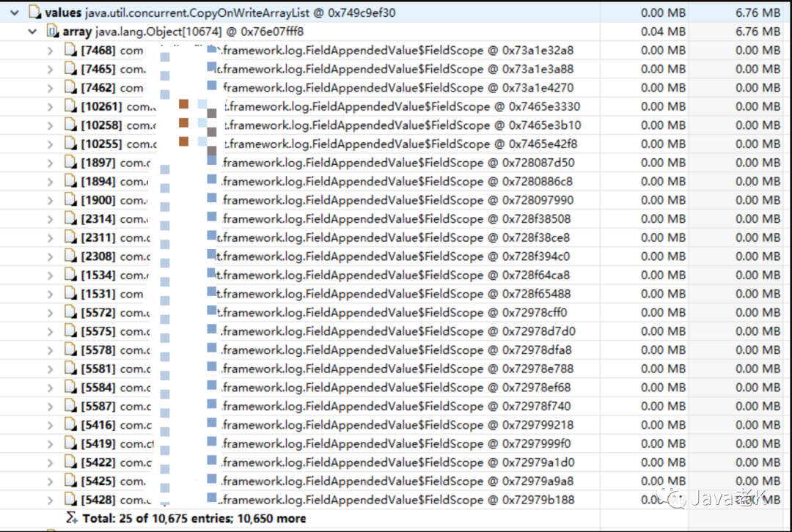The height and width of the screenshot is (532, 792).
Task: Click the 0.04 MB shallow size of array row
Action: (x=663, y=32)
